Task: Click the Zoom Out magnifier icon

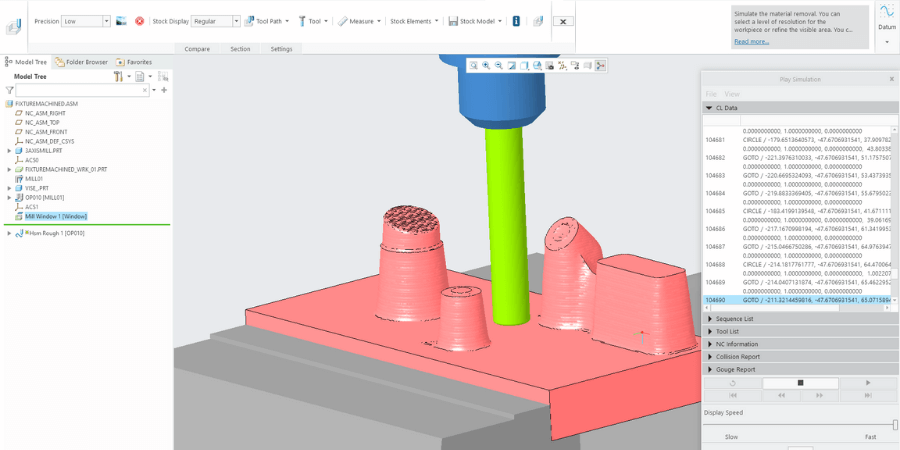Action: click(x=498, y=66)
